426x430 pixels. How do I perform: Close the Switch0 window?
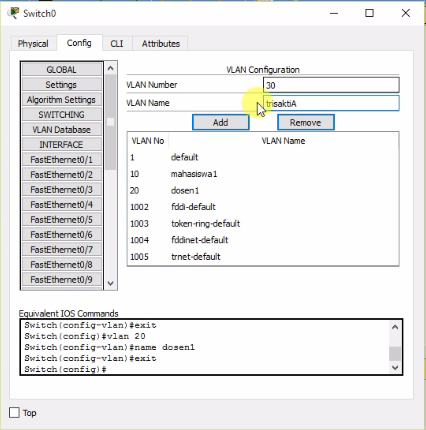[x=406, y=13]
